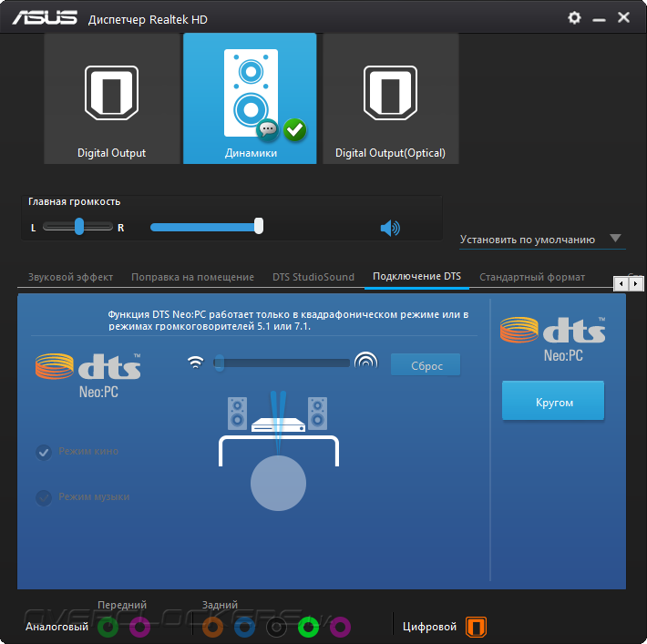The width and height of the screenshot is (647, 644).
Task: Click the Задний label
Action: click(x=220, y=605)
